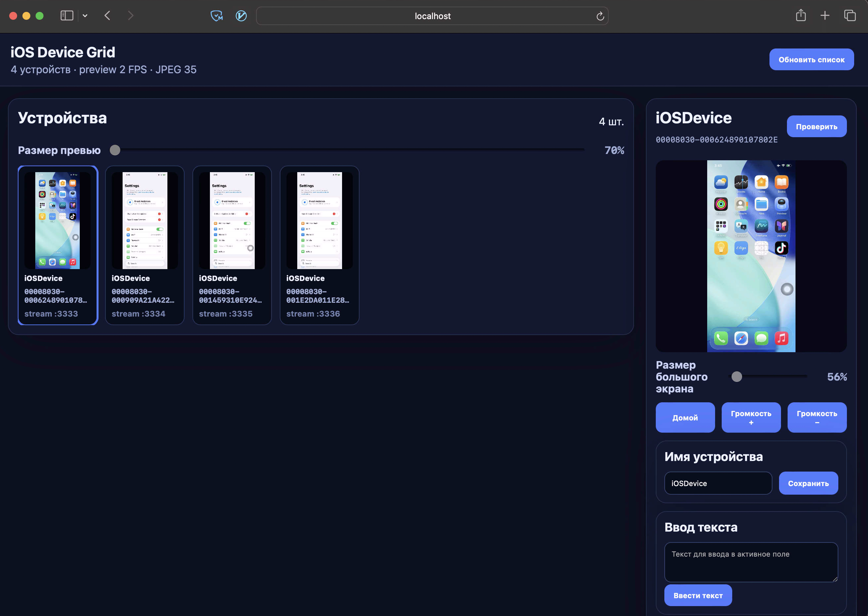Launch Freeform app in the large preview
868x616 pixels.
[761, 227]
